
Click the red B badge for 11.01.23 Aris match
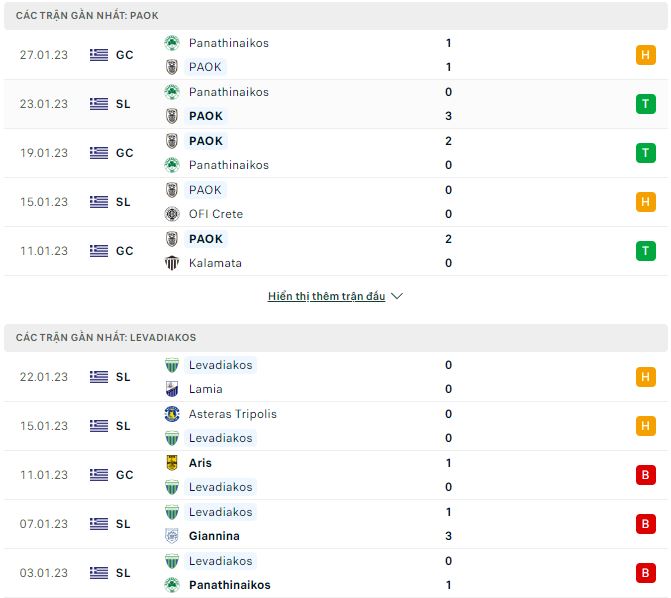click(x=645, y=475)
